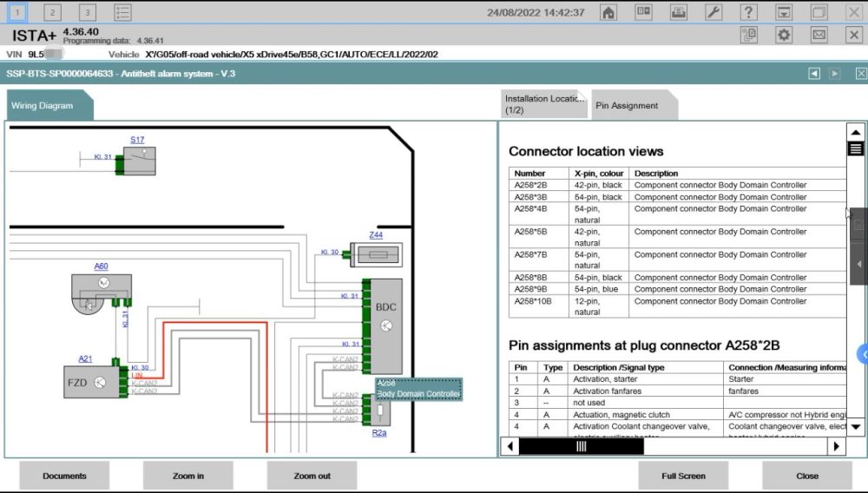Click the operations list icon beside tab 3
Viewport: 868px width, 493px height.
pos(122,12)
